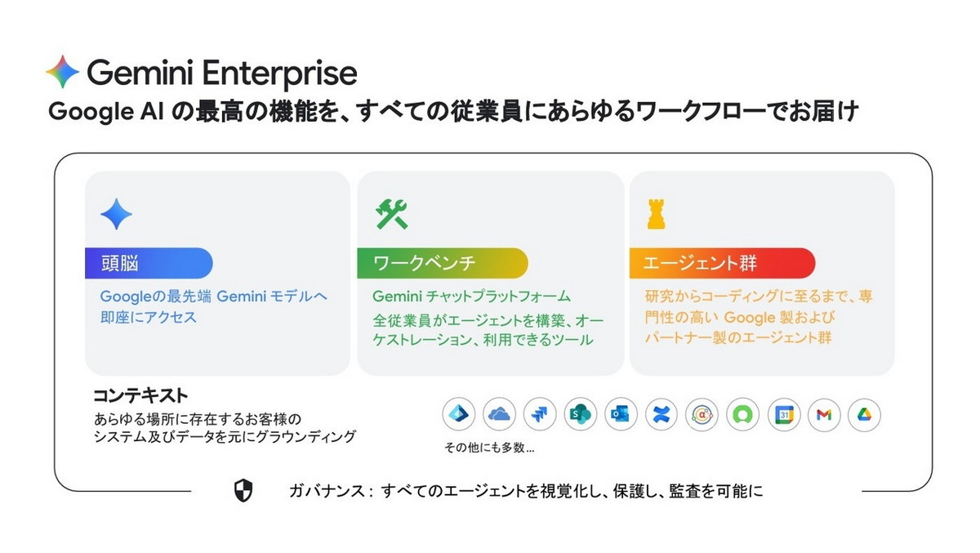Image resolution: width=980 pixels, height=553 pixels.
Task: Click the Gmail icon
Action: (x=824, y=415)
